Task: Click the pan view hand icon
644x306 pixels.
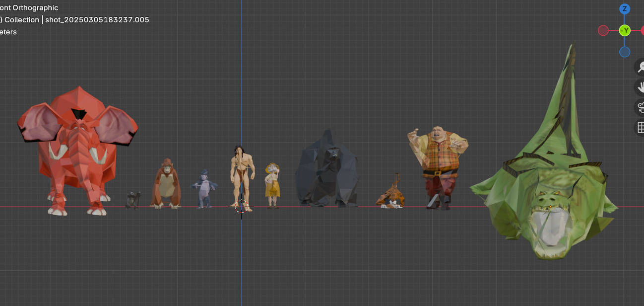Action: pos(641,87)
